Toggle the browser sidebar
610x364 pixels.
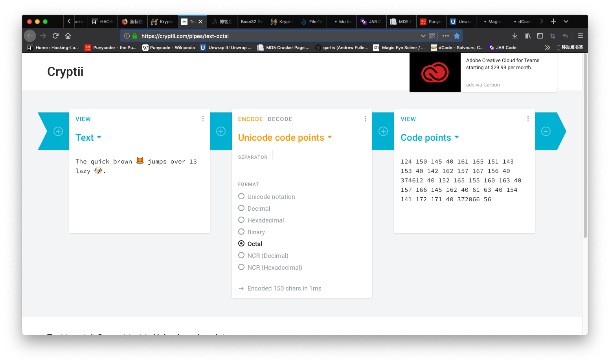(540, 36)
